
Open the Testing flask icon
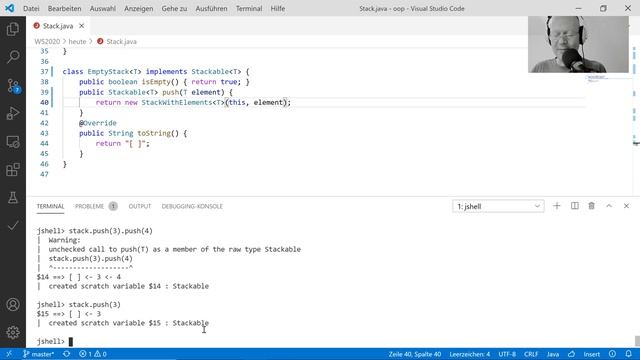(13, 198)
